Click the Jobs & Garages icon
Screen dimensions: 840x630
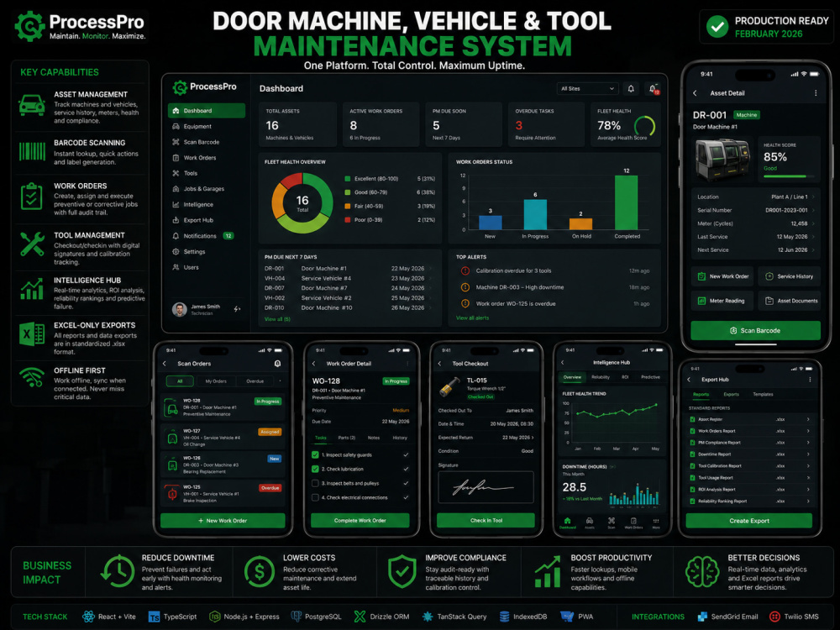click(176, 188)
